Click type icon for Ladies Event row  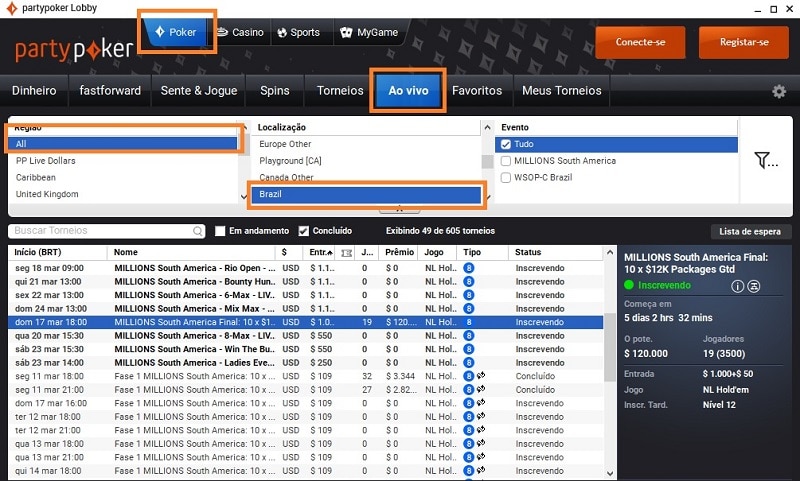468,363
